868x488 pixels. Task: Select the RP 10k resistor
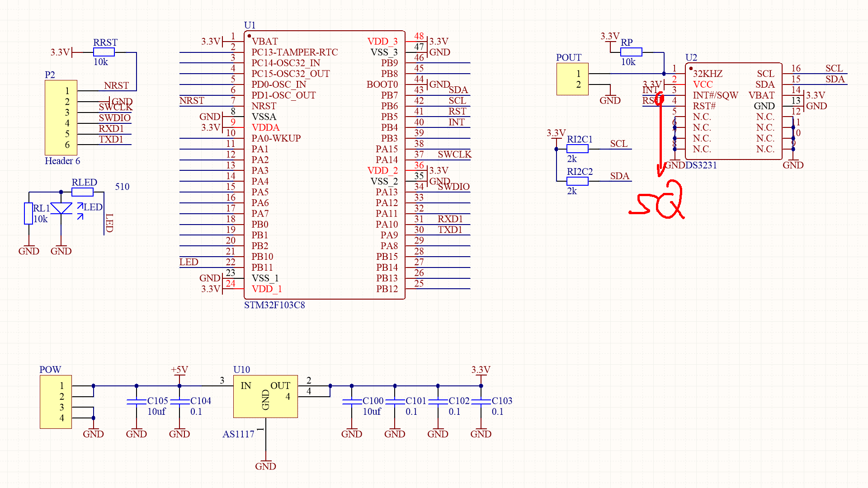pos(631,52)
